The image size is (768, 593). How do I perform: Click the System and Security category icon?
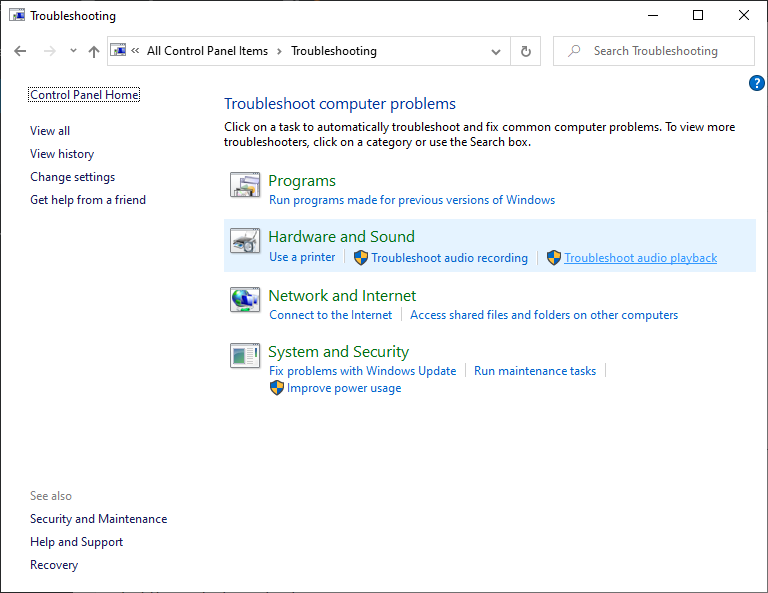point(245,356)
